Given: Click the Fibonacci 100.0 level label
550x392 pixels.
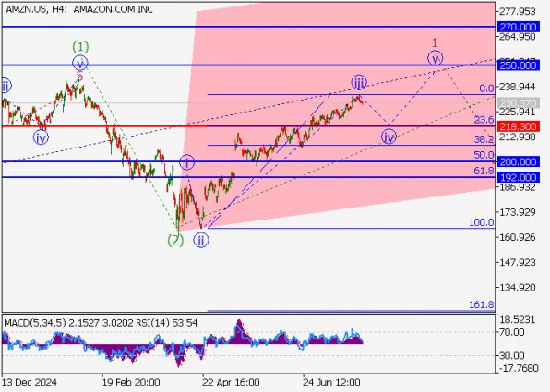Looking at the screenshot, I should (x=482, y=222).
